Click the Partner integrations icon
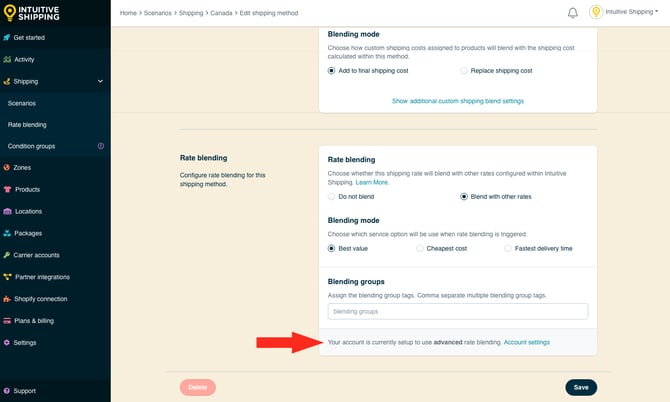The image size is (670, 402). point(7,277)
